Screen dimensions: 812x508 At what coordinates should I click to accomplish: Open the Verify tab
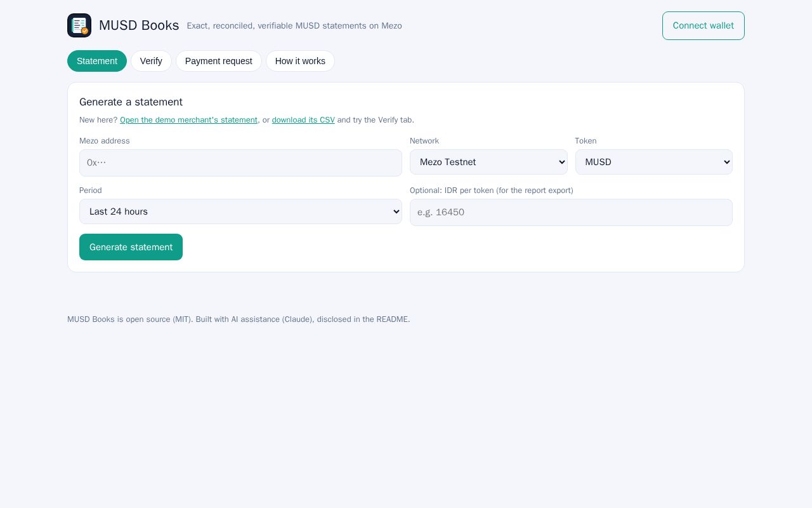(x=151, y=61)
